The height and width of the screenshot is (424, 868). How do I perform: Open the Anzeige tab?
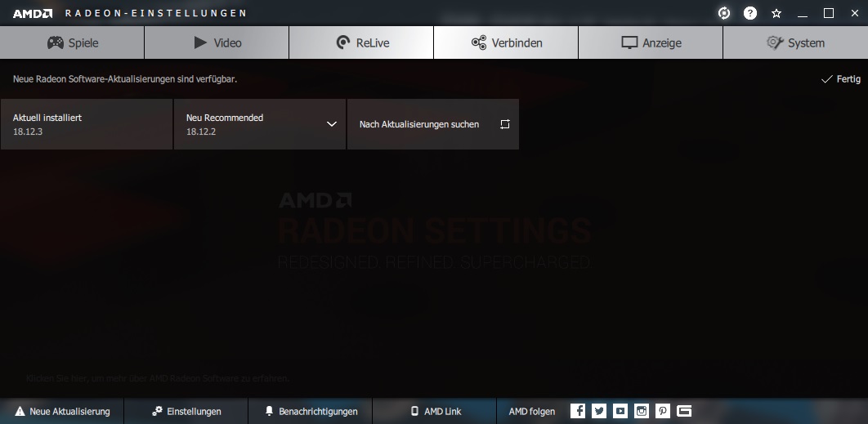click(x=651, y=42)
